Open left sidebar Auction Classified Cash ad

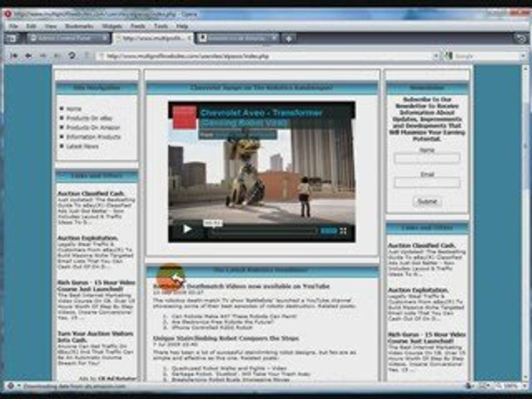click(91, 193)
